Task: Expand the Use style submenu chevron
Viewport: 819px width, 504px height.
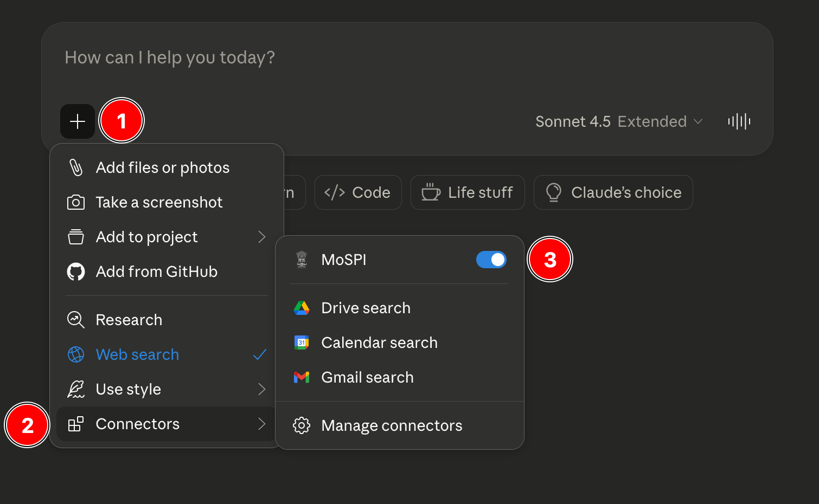Action: click(x=261, y=390)
